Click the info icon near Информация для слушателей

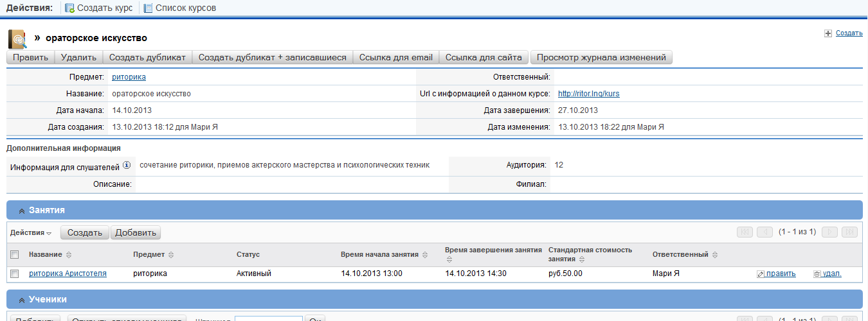127,166
